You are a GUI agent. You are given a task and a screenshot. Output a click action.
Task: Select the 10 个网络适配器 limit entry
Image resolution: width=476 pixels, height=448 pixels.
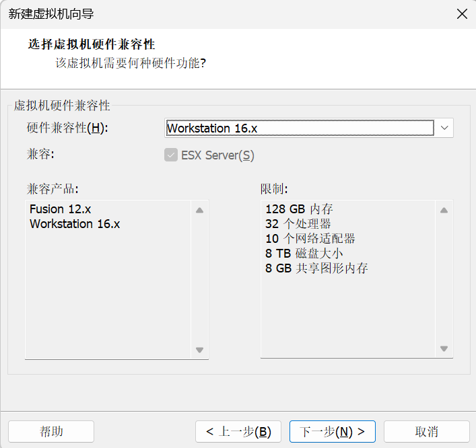(310, 239)
